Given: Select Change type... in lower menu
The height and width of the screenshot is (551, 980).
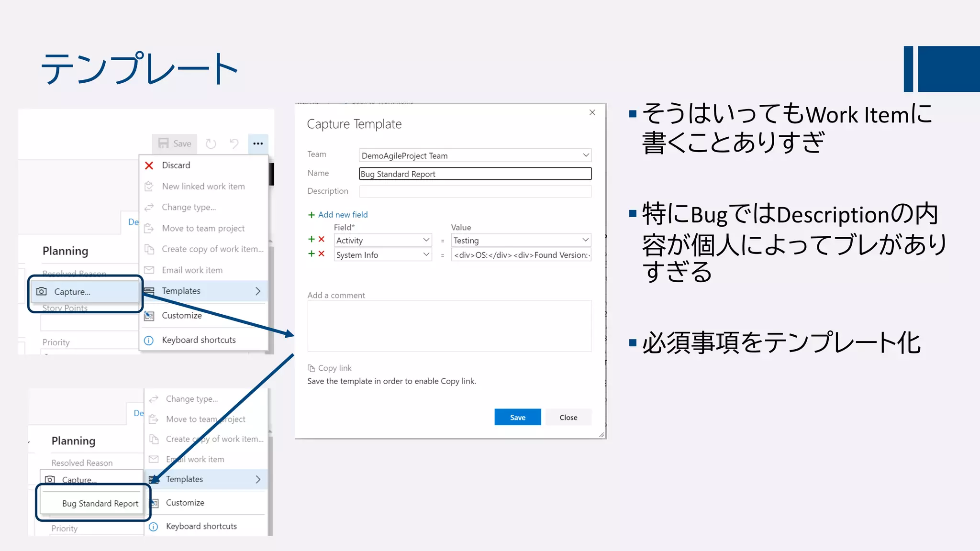Looking at the screenshot, I should (206, 399).
